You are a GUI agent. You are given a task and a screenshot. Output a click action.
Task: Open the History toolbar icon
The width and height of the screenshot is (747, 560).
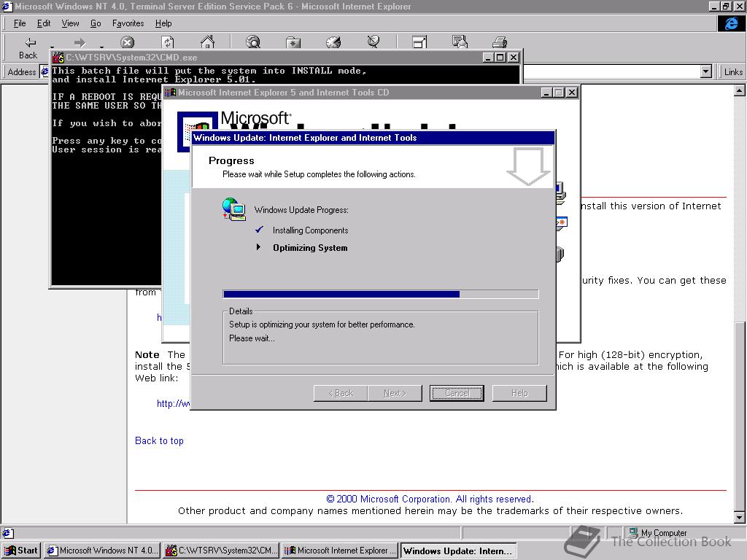tap(333, 42)
